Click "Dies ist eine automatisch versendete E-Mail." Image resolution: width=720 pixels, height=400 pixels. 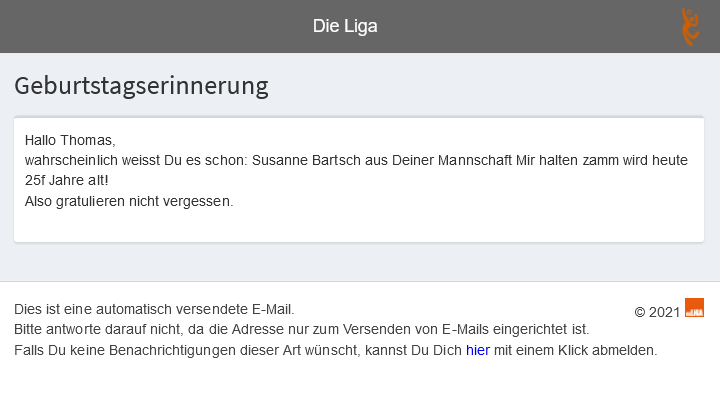pos(154,309)
